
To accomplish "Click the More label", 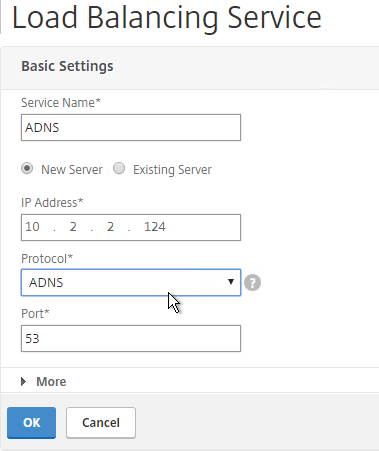I will pyautogui.click(x=51, y=382).
